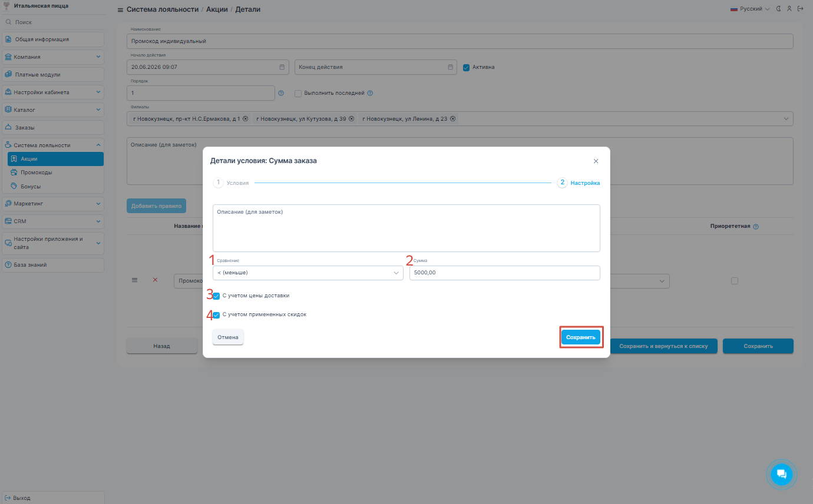This screenshot has height=504, width=813.
Task: Remove branch chip ул Кутузова, д 39
Action: 351,119
